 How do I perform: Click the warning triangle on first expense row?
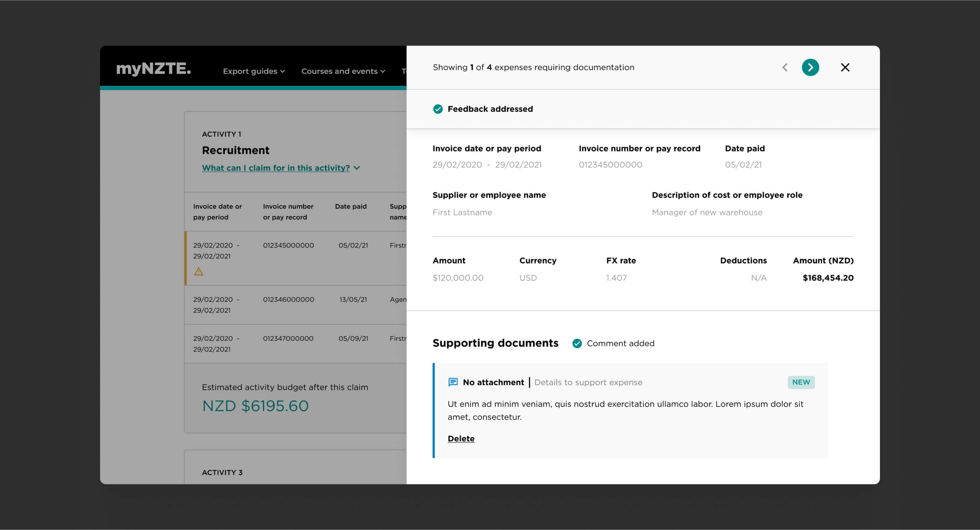pyautogui.click(x=199, y=272)
